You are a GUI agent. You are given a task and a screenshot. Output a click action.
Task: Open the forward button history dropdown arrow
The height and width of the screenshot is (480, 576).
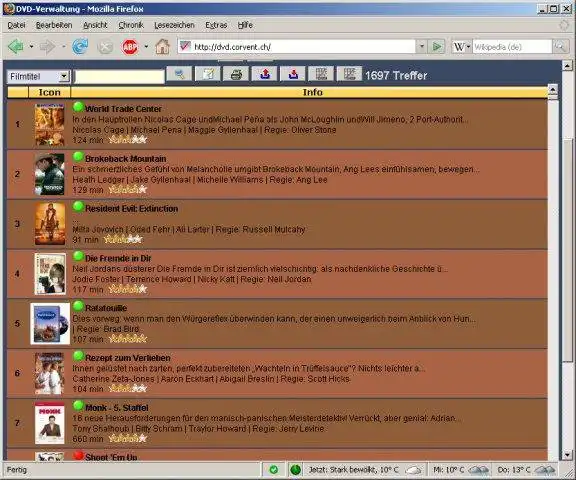(x=63, y=47)
